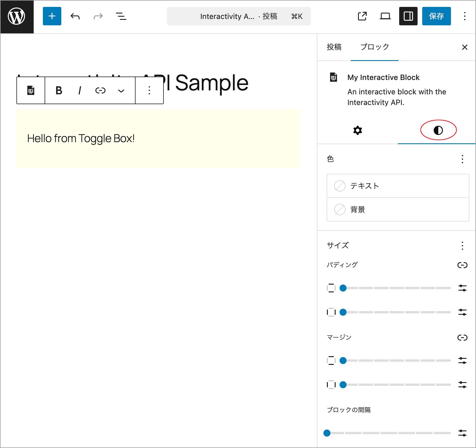Open the block styles tab
The image size is (476, 448).
tap(438, 130)
